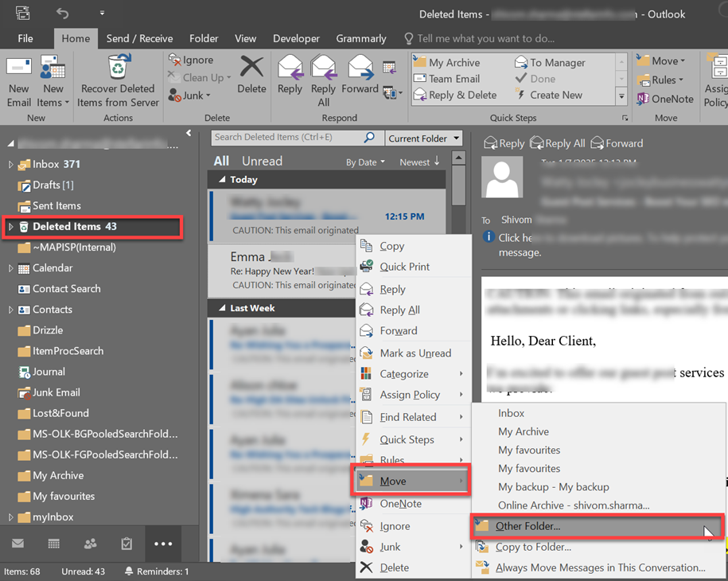The image size is (728, 581).
Task: Collapse the Today message group
Action: tap(222, 180)
